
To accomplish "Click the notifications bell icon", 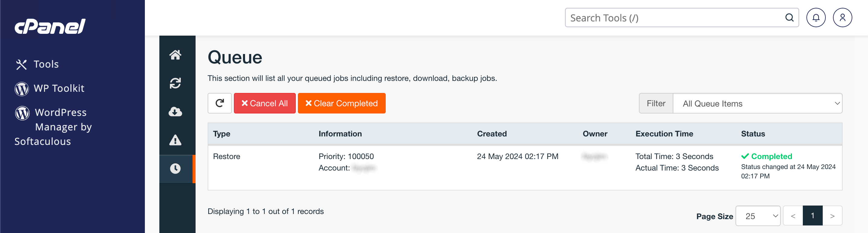I will point(815,18).
